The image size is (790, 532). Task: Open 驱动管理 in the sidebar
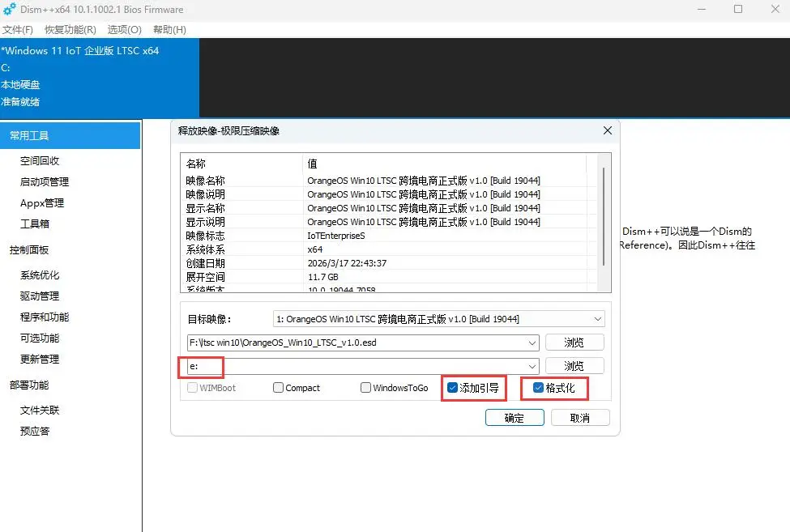tap(38, 295)
